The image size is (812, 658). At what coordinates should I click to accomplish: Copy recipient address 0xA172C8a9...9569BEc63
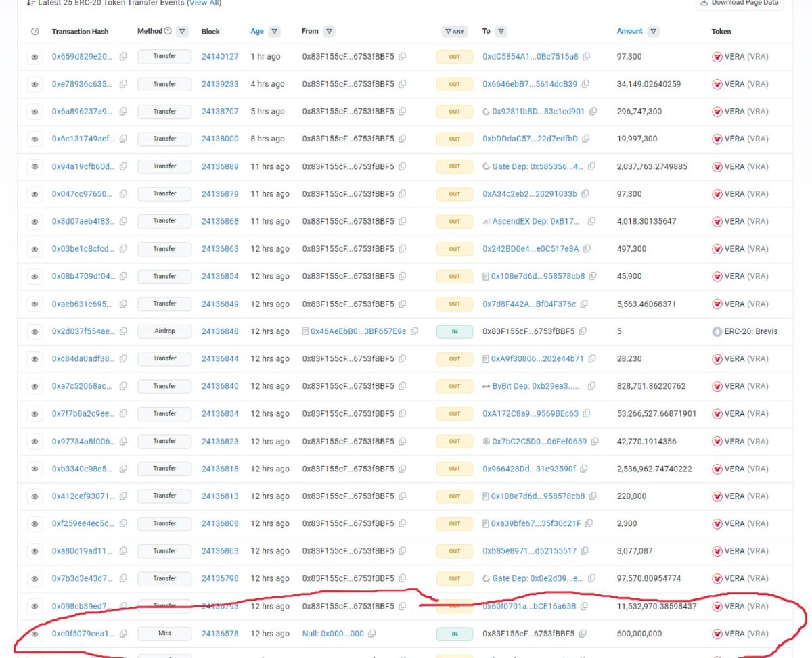[x=587, y=413]
